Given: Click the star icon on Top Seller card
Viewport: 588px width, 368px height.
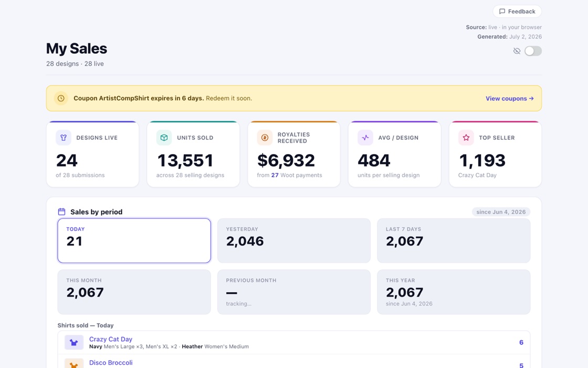Looking at the screenshot, I should click(x=466, y=138).
